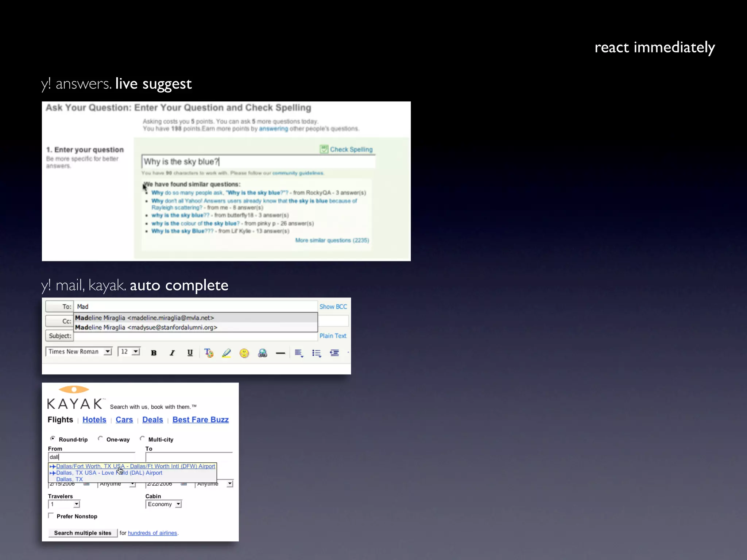Insert a smiley emoticon

pos(244,353)
